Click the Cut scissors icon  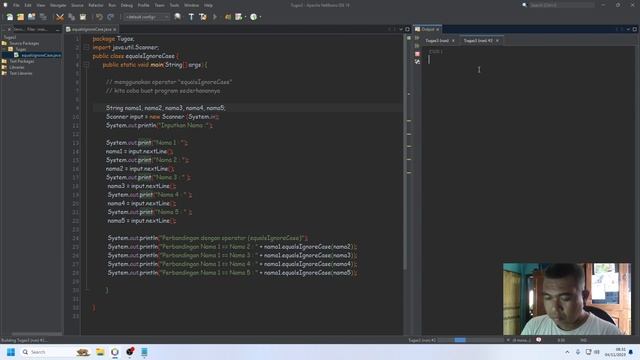tap(60, 17)
